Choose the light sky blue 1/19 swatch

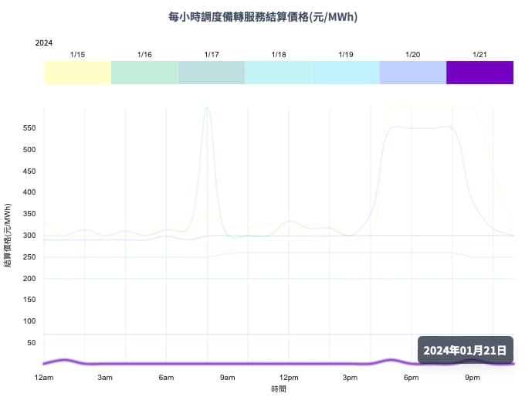tap(346, 72)
